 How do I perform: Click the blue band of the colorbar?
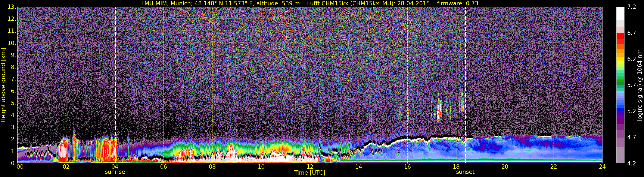point(620,109)
